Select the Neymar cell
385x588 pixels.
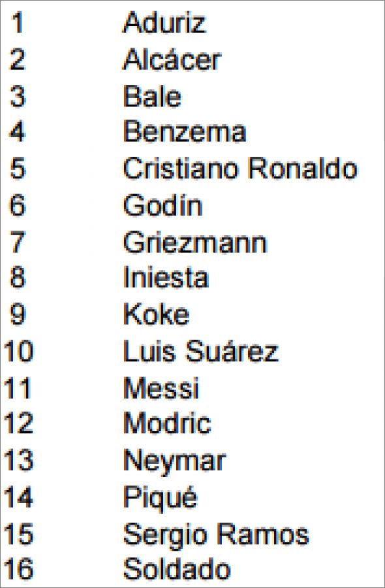tap(174, 461)
